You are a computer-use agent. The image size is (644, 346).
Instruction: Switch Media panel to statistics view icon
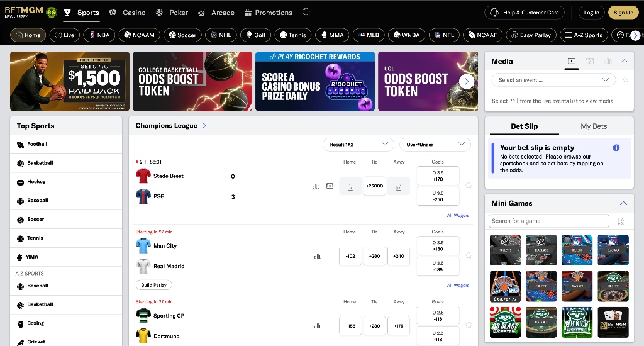pyautogui.click(x=608, y=61)
